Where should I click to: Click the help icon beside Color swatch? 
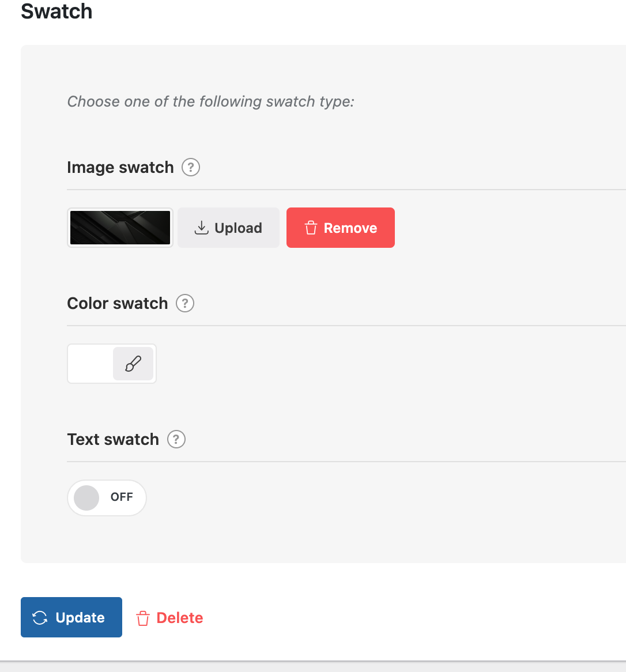[185, 304]
